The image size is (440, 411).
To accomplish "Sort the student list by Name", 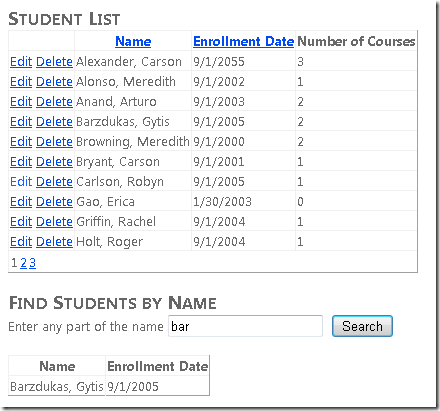I will pyautogui.click(x=133, y=42).
